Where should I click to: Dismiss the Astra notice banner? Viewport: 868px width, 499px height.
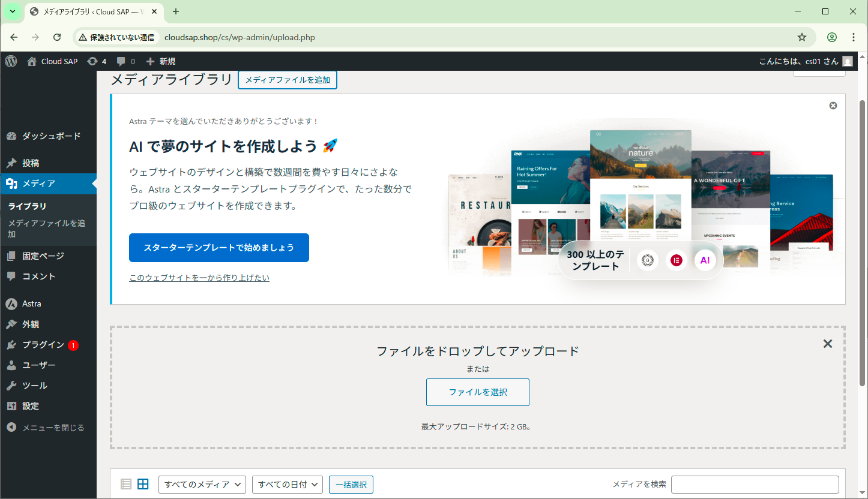pos(833,106)
